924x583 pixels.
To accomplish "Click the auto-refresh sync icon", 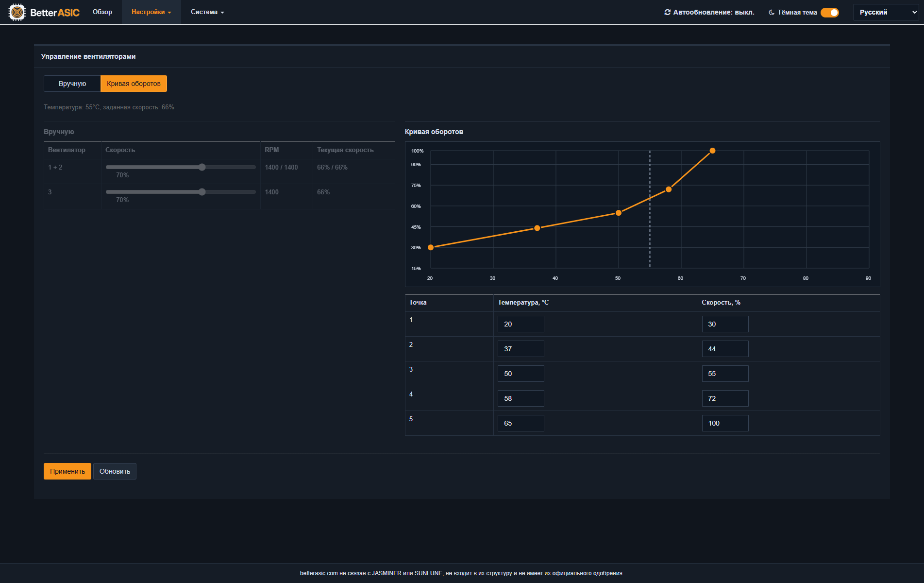I will pyautogui.click(x=667, y=12).
